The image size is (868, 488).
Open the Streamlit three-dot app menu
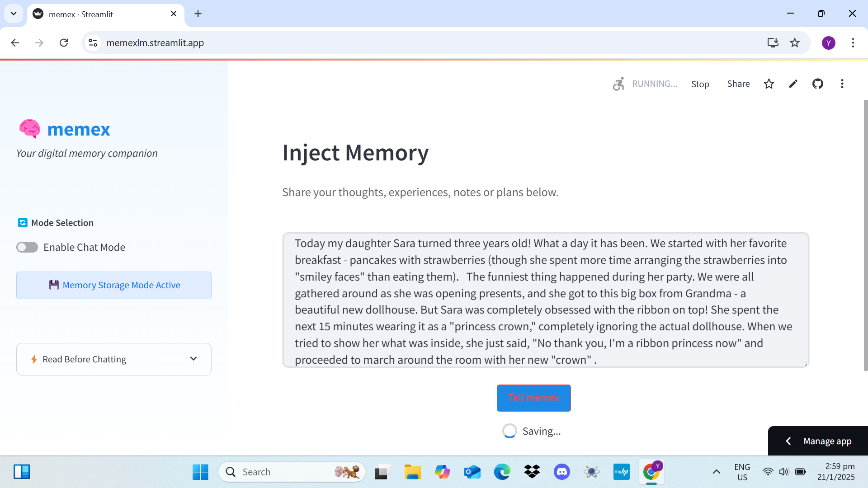point(842,84)
